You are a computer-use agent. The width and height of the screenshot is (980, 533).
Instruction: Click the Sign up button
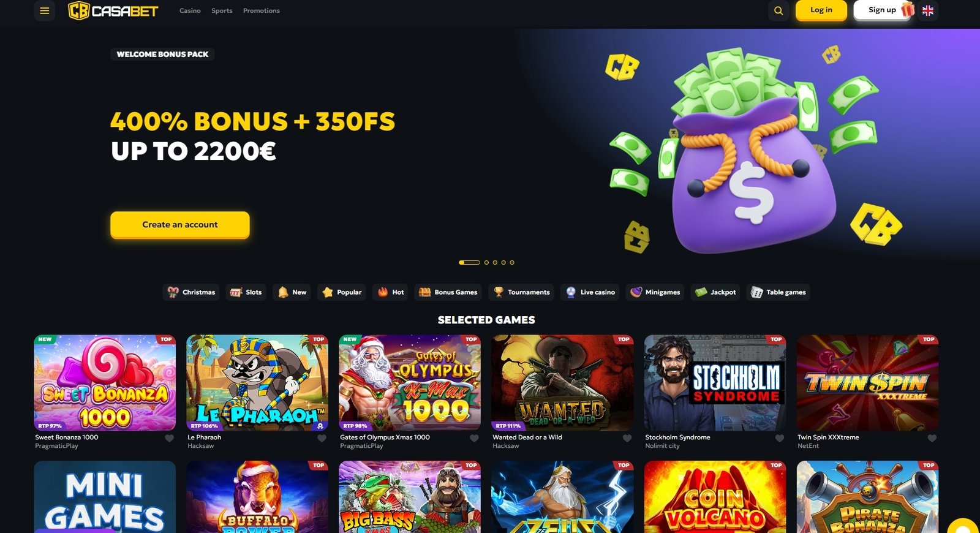coord(882,10)
